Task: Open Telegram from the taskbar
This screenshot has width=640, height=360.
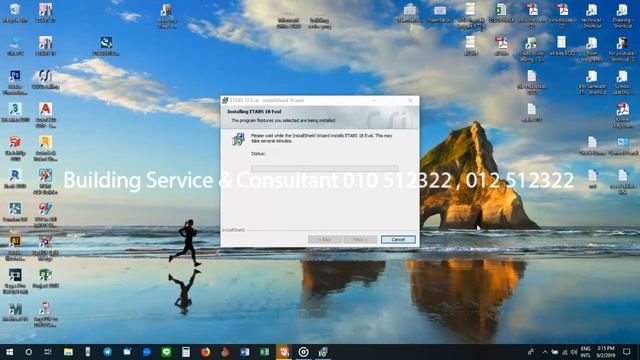Action: tap(107, 352)
